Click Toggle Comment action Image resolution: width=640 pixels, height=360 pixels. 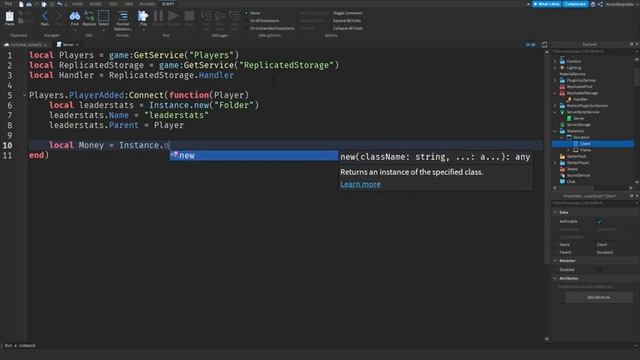(347, 13)
